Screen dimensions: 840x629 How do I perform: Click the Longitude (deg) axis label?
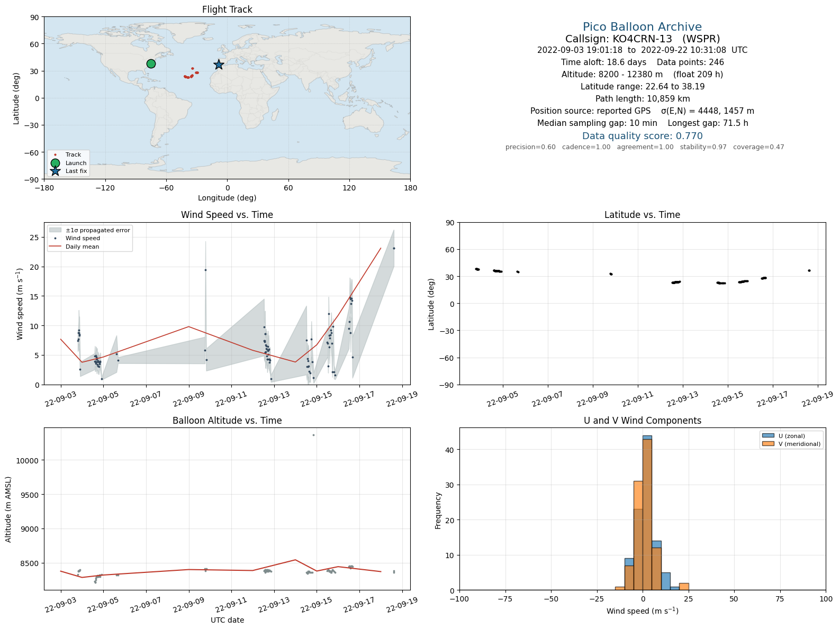pos(227,198)
